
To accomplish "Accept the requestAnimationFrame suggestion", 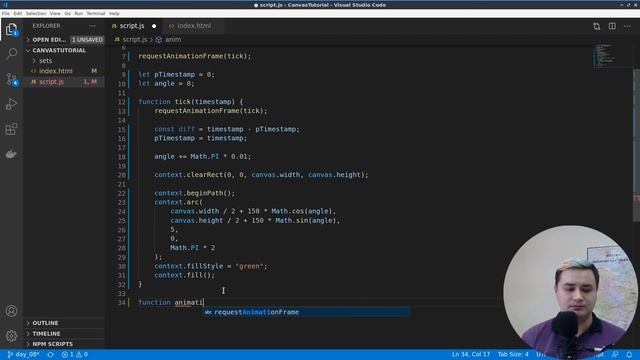I will point(306,312).
